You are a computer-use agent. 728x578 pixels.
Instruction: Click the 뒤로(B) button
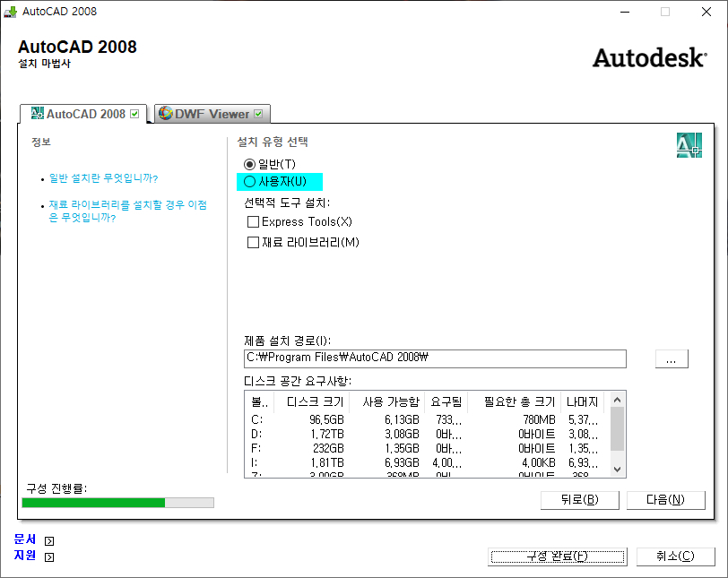pyautogui.click(x=580, y=500)
